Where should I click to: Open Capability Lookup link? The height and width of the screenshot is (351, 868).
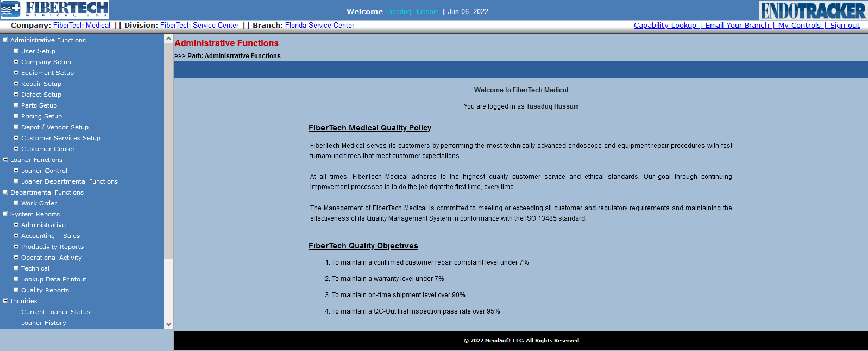(665, 26)
